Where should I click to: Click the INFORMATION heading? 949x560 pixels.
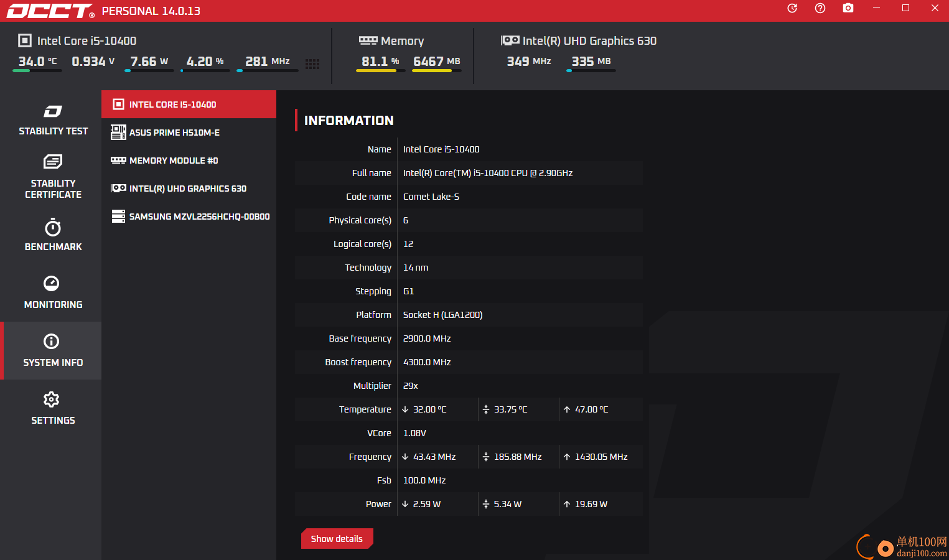tap(349, 121)
